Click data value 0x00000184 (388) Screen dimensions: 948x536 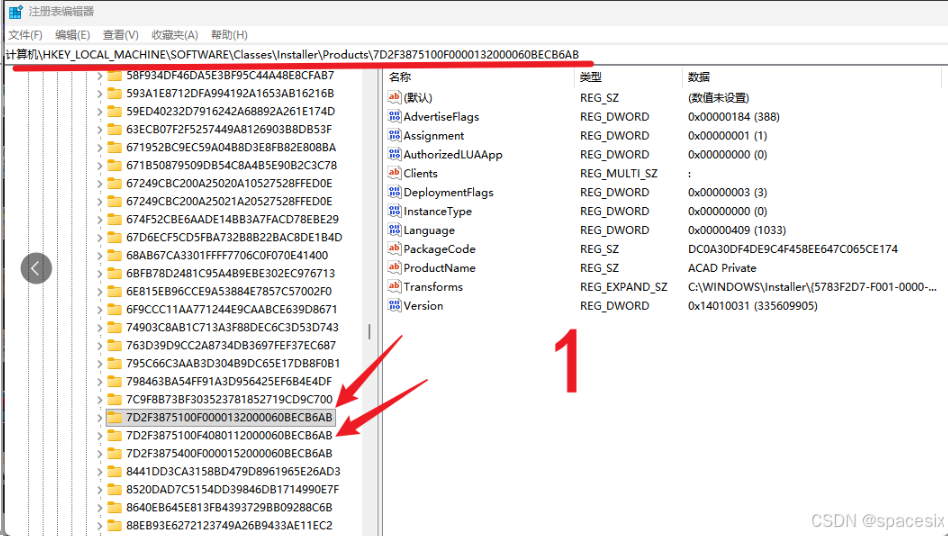point(734,117)
